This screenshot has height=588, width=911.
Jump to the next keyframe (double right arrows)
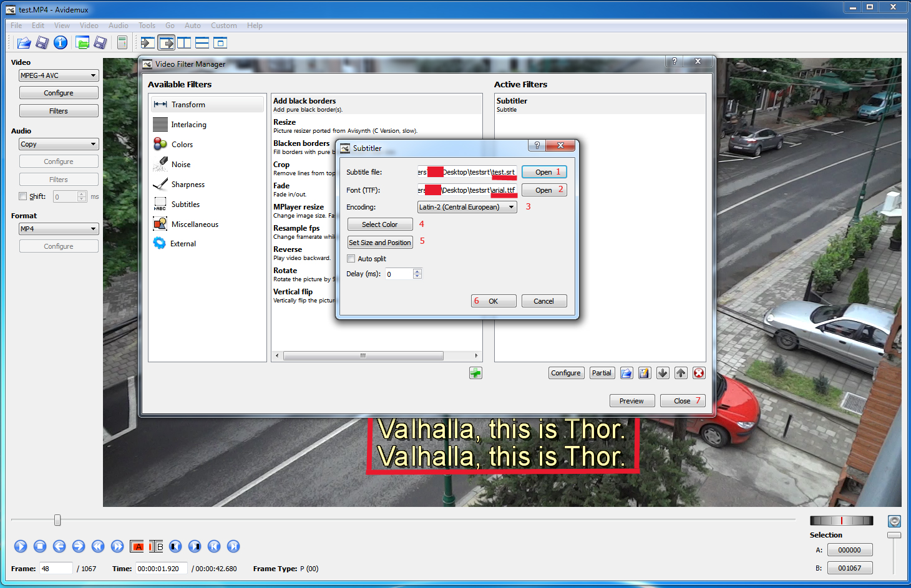click(x=117, y=546)
